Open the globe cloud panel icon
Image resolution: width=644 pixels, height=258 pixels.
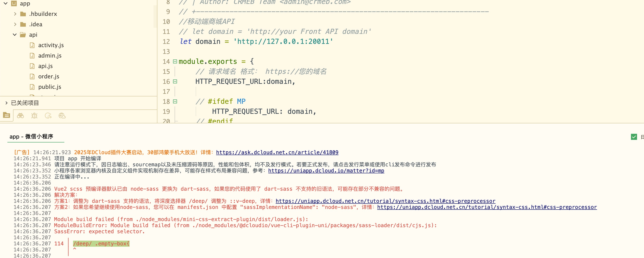click(62, 116)
